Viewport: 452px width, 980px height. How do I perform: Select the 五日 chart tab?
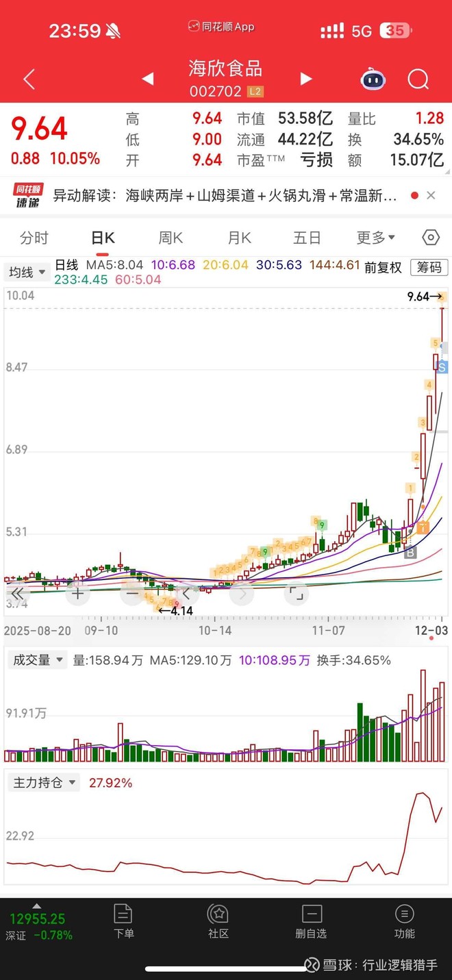coord(307,238)
